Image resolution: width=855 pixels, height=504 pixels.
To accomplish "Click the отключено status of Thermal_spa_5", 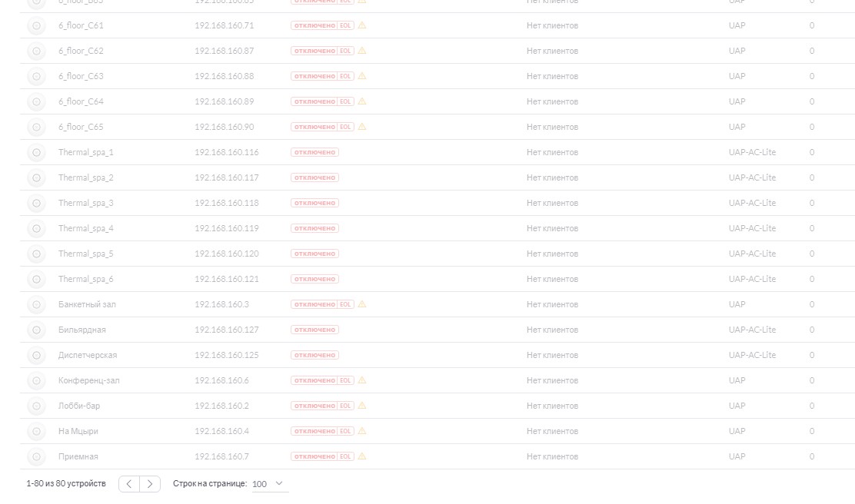I will (314, 254).
